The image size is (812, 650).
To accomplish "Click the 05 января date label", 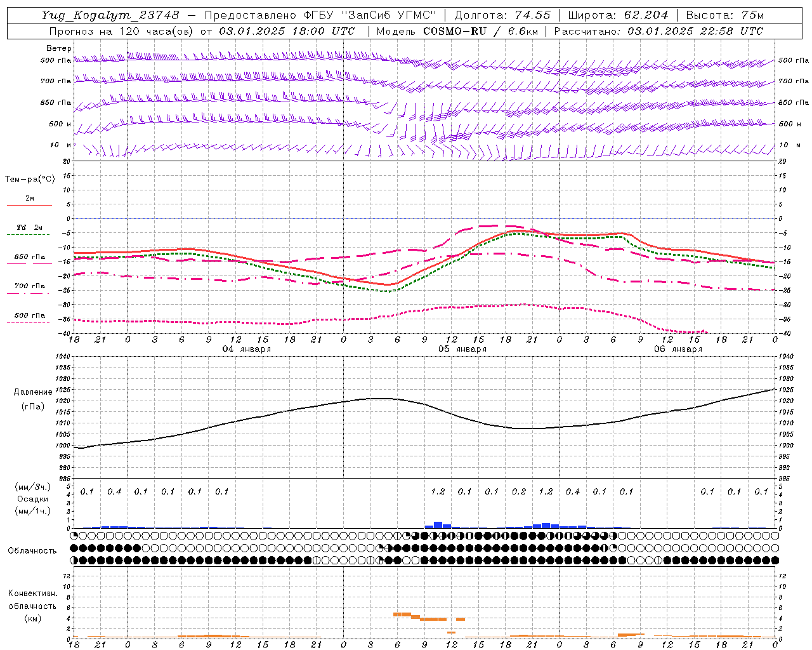I will pos(462,349).
